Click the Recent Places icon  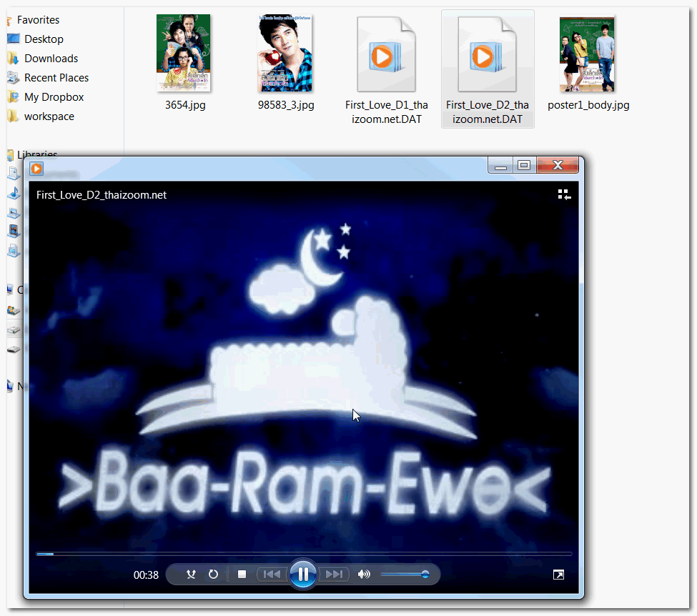pos(14,78)
